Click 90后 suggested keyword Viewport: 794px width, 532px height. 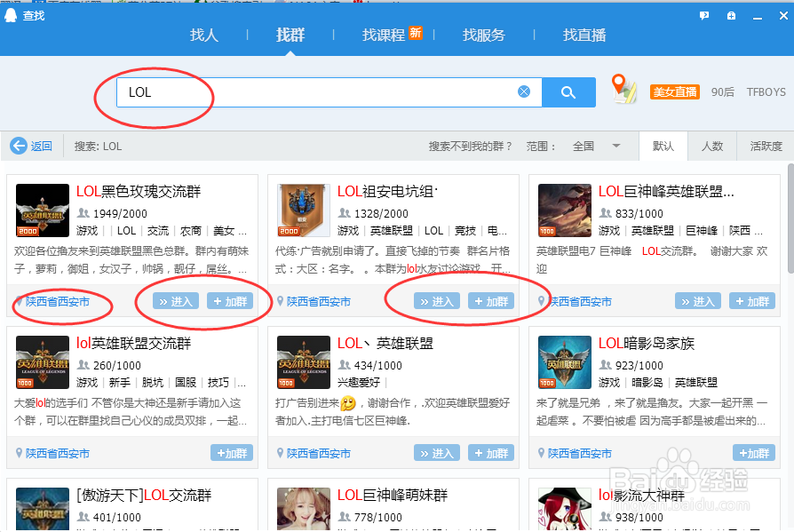point(723,92)
